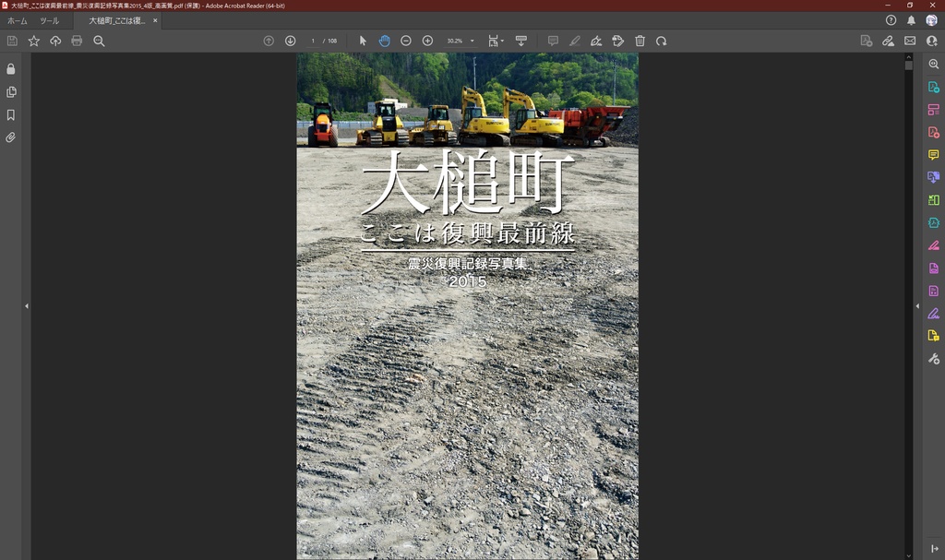The height and width of the screenshot is (560, 945).
Task: Click the page number input field
Action: pyautogui.click(x=314, y=41)
